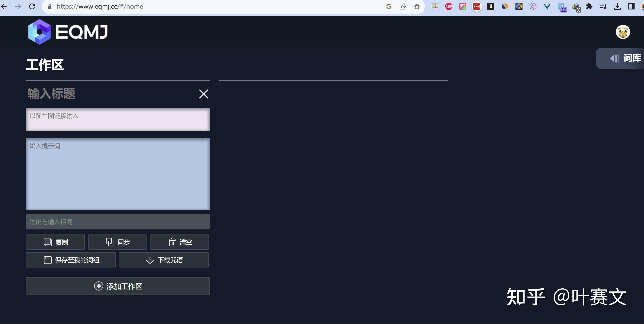Add a new workspace via 添加工作区
644x324 pixels.
(x=118, y=286)
